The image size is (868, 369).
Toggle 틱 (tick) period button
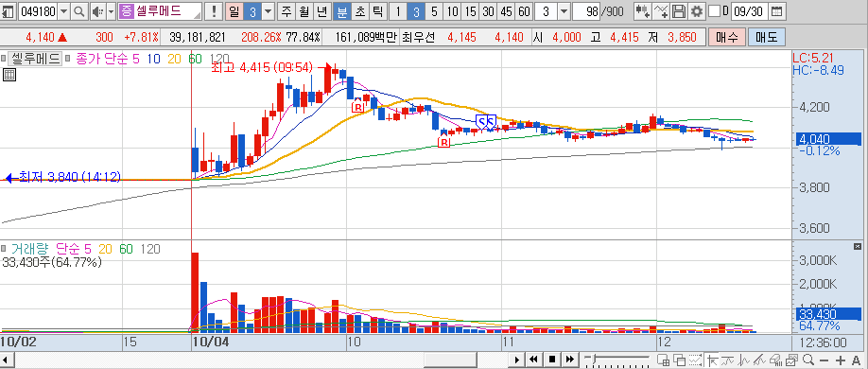(377, 10)
